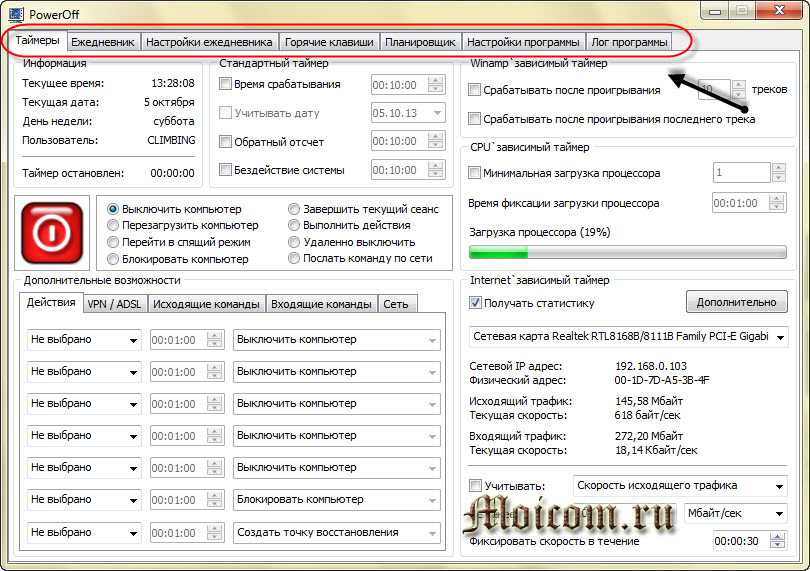810x571 pixels.
Task: Toggle the Обратный отсчет checkbox
Action: point(226,141)
